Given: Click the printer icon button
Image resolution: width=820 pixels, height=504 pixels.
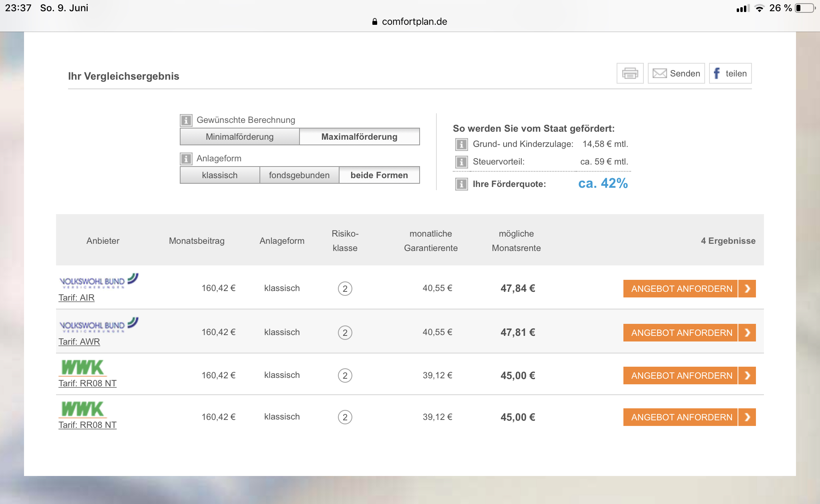Looking at the screenshot, I should 630,73.
